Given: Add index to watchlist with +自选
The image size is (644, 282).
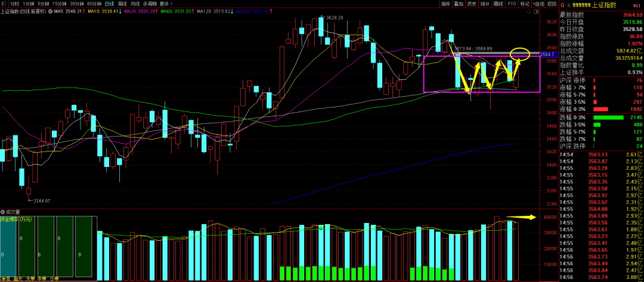Looking at the screenshot, I should [538, 4].
